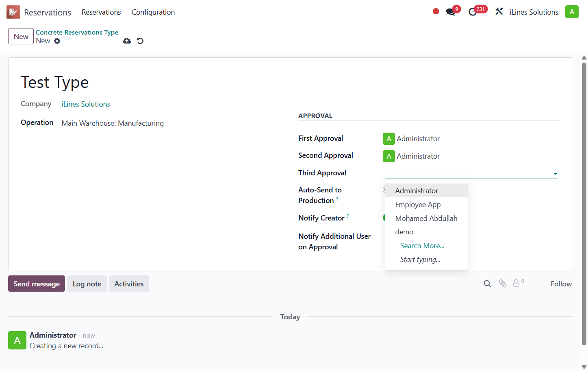Open iLines Solutions company switcher
The width and height of the screenshot is (588, 371).
tap(534, 12)
